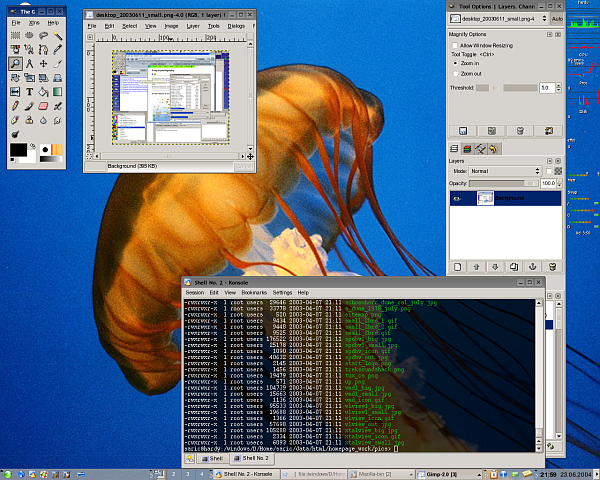Click the Auto button in dock
This screenshot has height=480, width=600.
[x=556, y=19]
